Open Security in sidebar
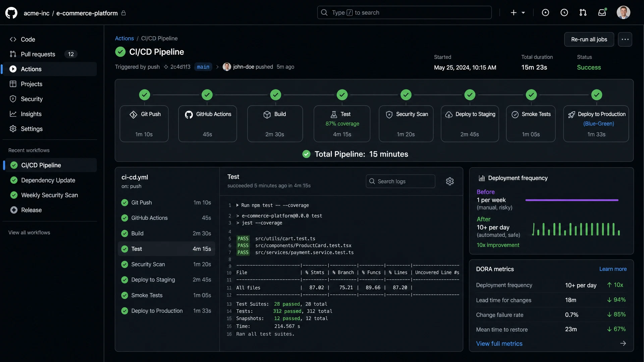 [x=50, y=99]
